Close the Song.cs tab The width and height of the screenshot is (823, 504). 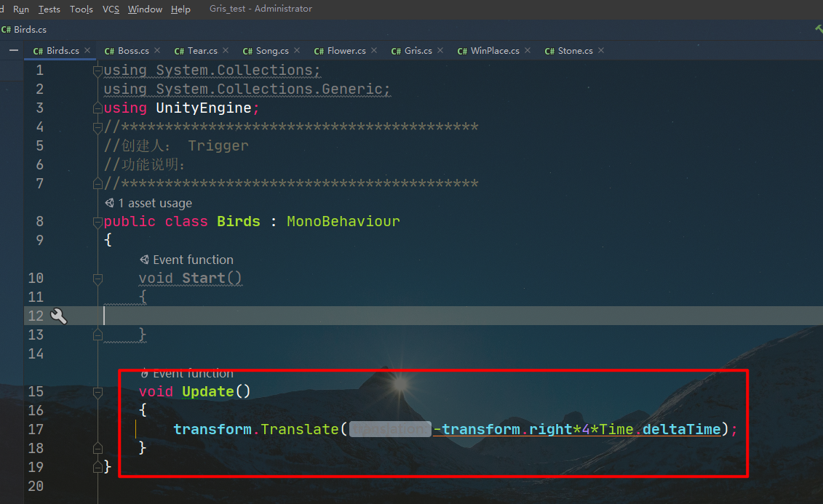(297, 50)
